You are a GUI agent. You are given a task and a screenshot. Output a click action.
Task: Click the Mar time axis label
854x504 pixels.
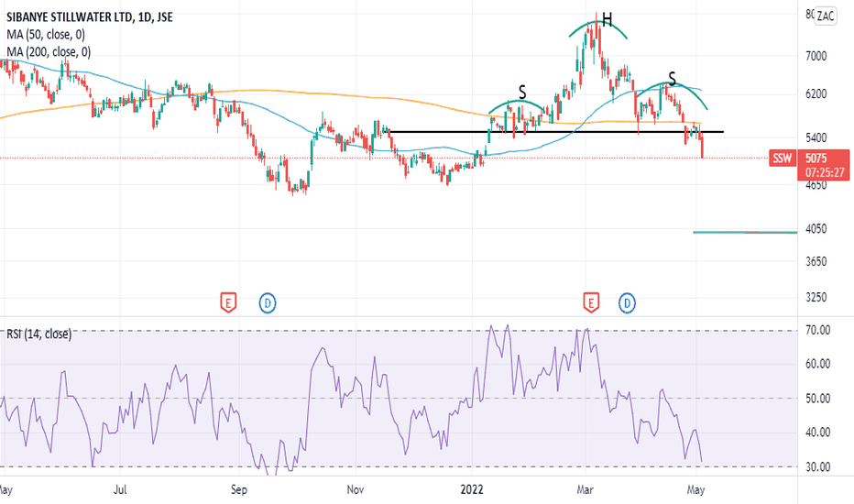tap(585, 490)
